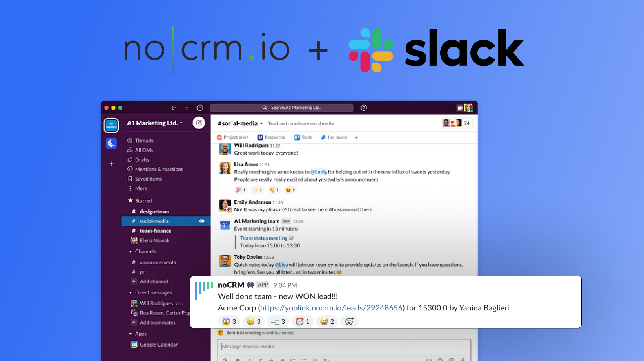Follow the yoolink.nocrm.io lead link
The width and height of the screenshot is (644, 361).
(x=332, y=308)
